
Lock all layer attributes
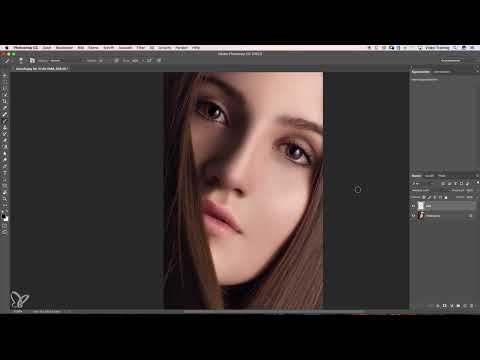[x=446, y=197]
